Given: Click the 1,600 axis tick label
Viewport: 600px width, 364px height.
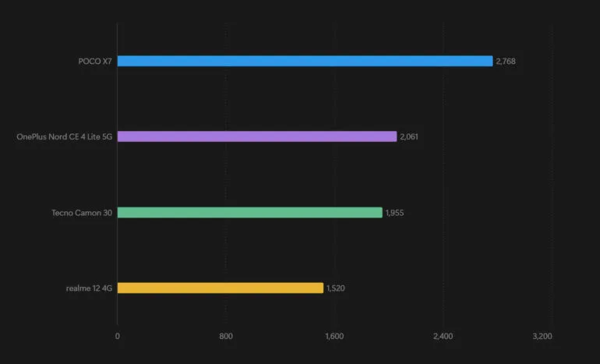Looking at the screenshot, I should tap(334, 336).
